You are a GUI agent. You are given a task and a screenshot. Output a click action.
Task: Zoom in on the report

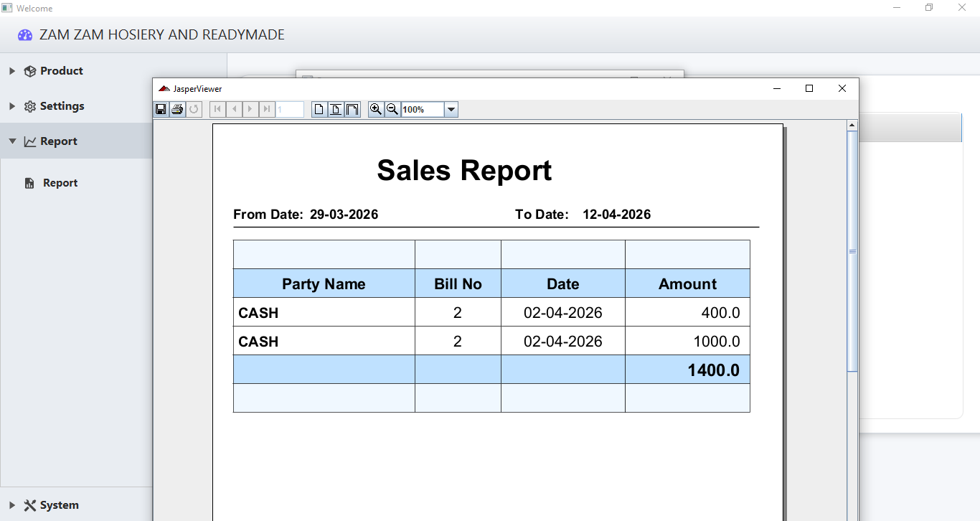375,109
